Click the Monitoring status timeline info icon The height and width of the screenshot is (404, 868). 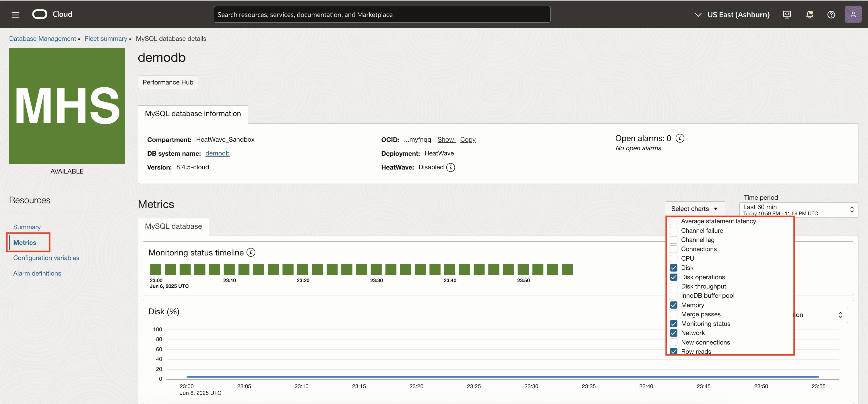pos(251,252)
